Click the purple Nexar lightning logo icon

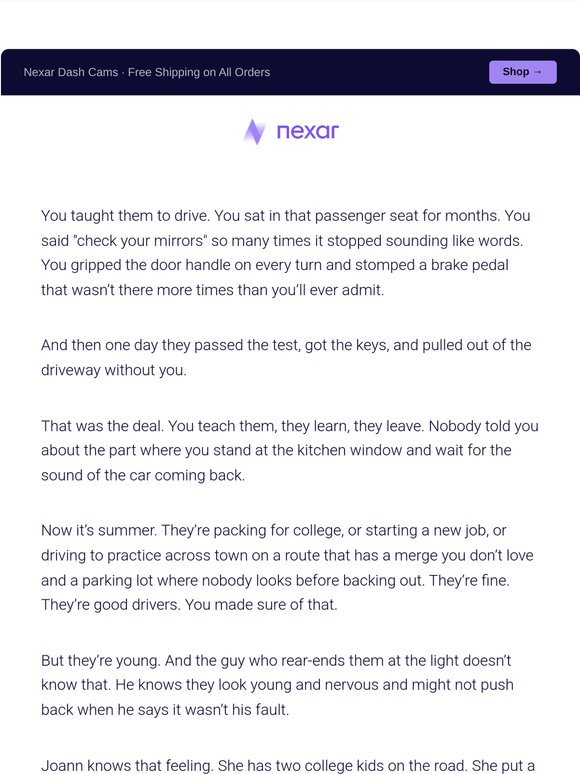click(x=255, y=132)
